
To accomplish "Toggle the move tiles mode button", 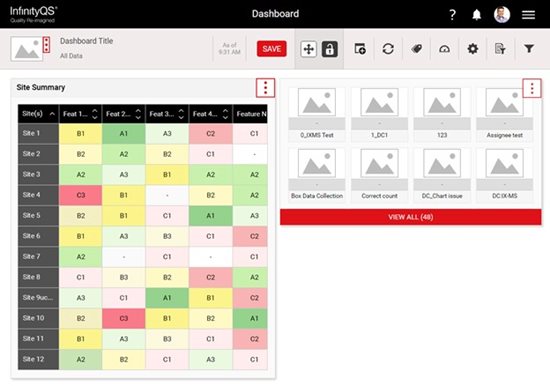I will click(308, 49).
